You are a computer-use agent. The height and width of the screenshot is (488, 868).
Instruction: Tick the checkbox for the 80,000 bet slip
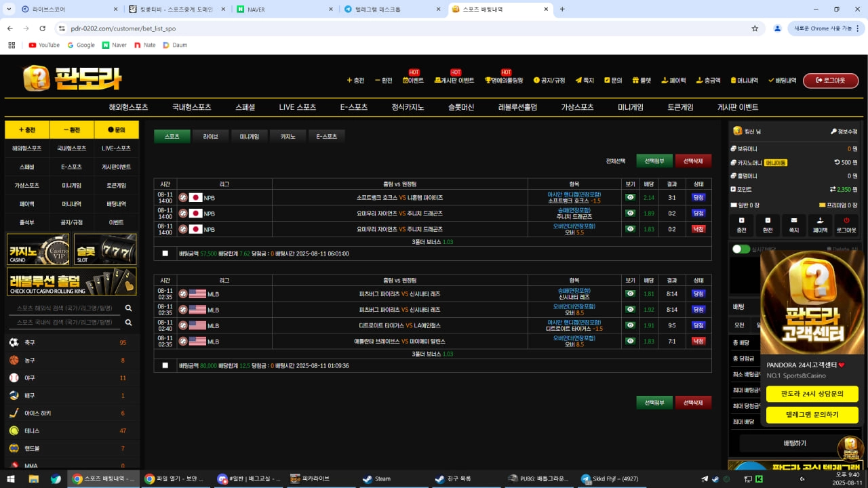165,365
